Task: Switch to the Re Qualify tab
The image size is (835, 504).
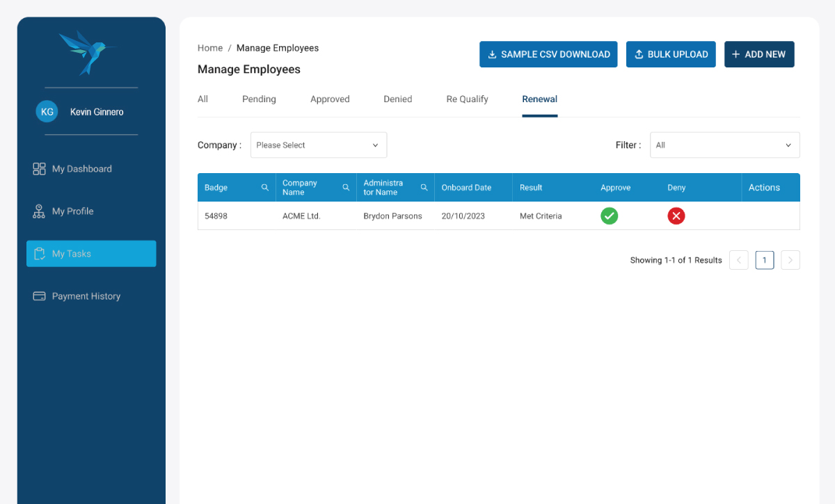Action: (x=468, y=99)
